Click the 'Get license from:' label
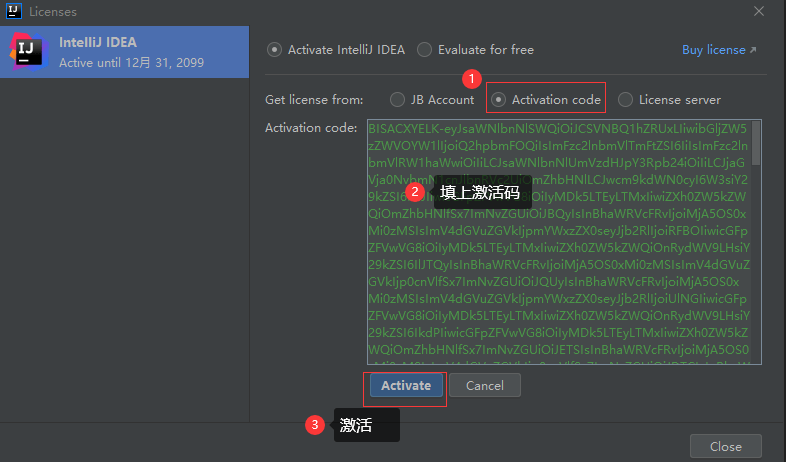 [314, 100]
